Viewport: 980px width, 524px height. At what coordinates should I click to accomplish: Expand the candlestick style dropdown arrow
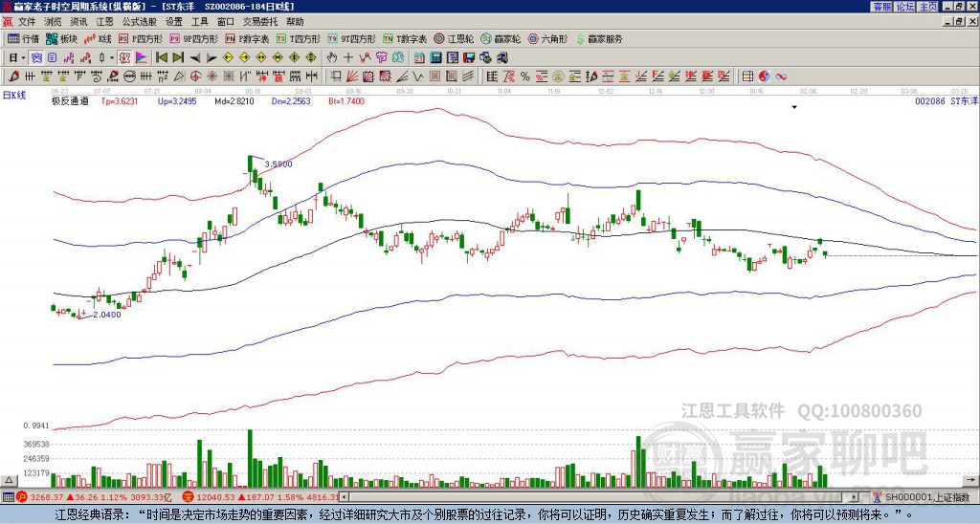click(x=112, y=58)
